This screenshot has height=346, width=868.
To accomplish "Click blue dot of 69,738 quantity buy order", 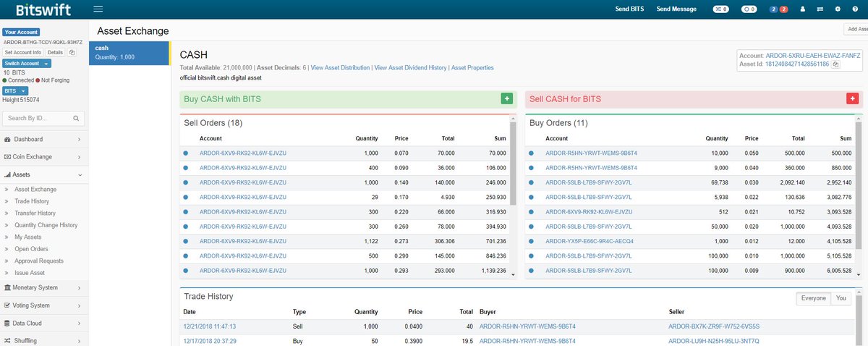I will (532, 182).
